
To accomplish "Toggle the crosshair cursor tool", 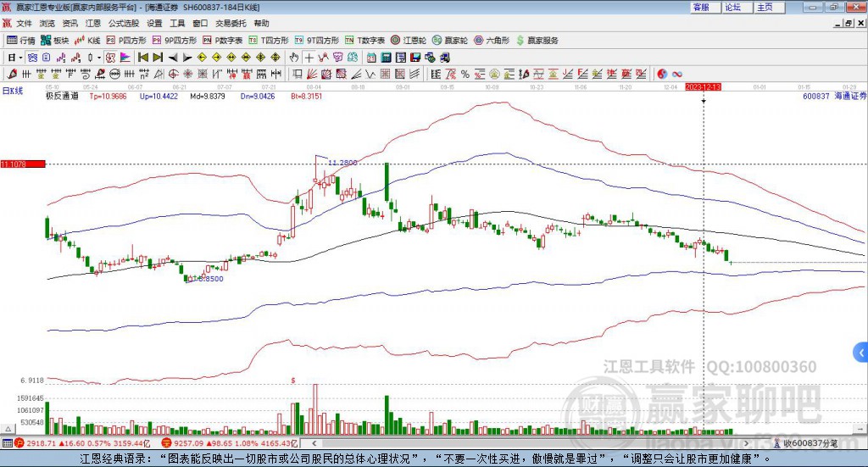I will click(x=309, y=58).
